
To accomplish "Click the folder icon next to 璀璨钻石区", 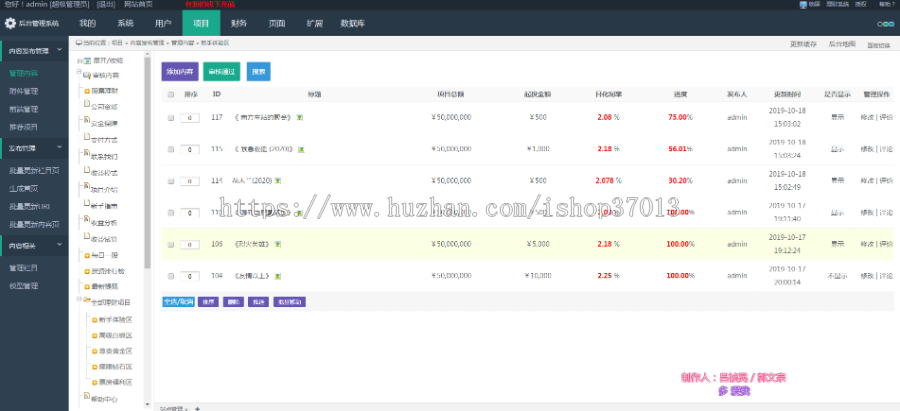I will tap(95, 366).
